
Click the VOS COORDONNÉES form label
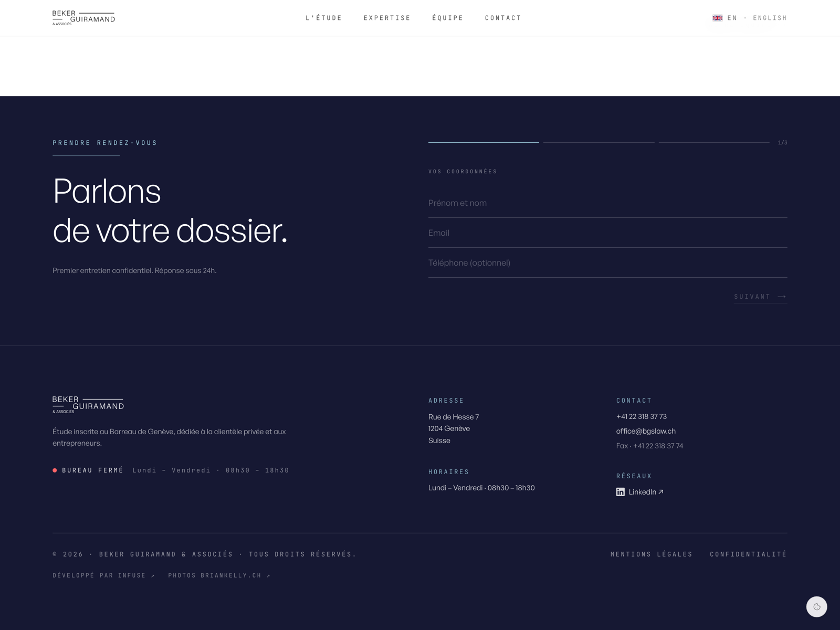pos(463,172)
